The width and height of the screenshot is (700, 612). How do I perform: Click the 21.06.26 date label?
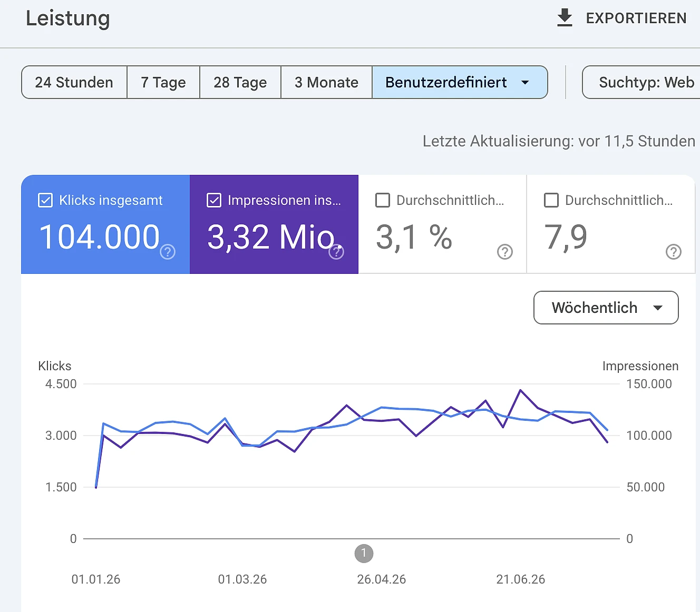(x=521, y=579)
